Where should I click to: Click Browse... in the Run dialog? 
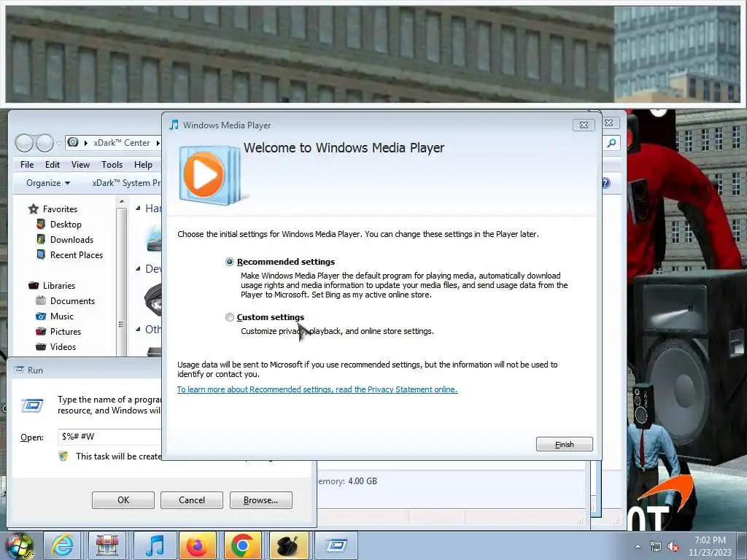[x=260, y=500]
